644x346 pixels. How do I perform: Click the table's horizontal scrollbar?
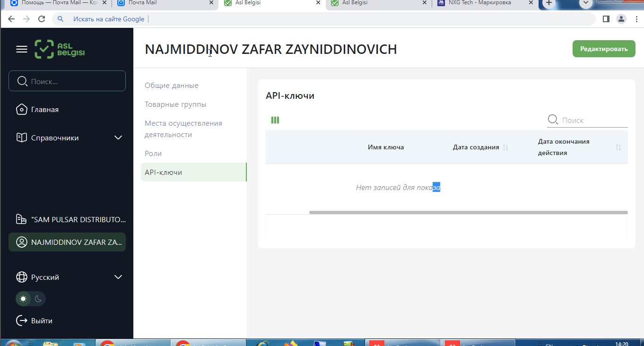pyautogui.click(x=468, y=213)
